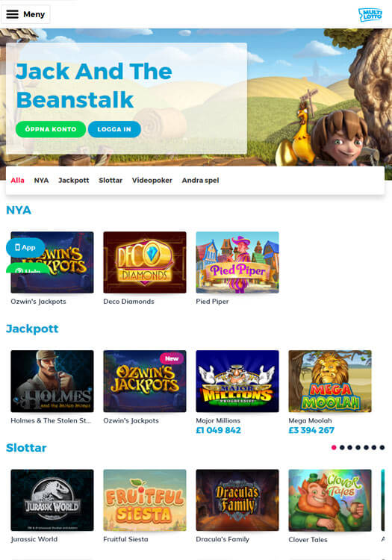Launch Jurassic World slot thumbnail
This screenshot has width=392, height=560.
52,500
